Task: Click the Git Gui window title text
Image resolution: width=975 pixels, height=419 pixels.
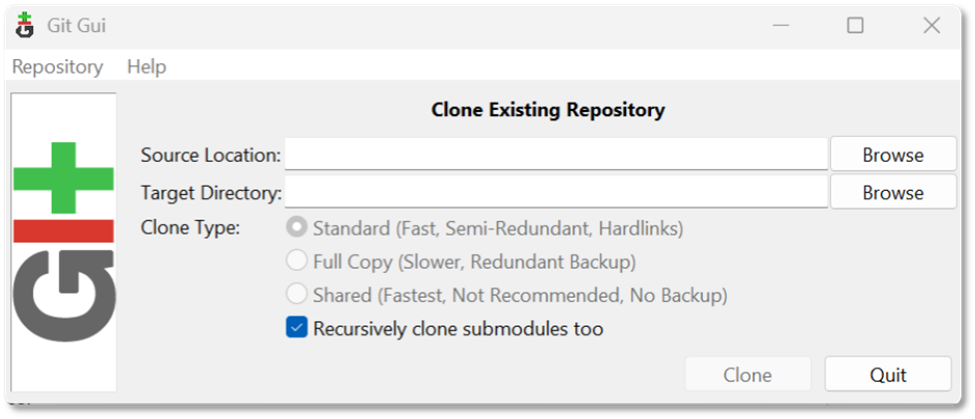Action: pos(76,26)
